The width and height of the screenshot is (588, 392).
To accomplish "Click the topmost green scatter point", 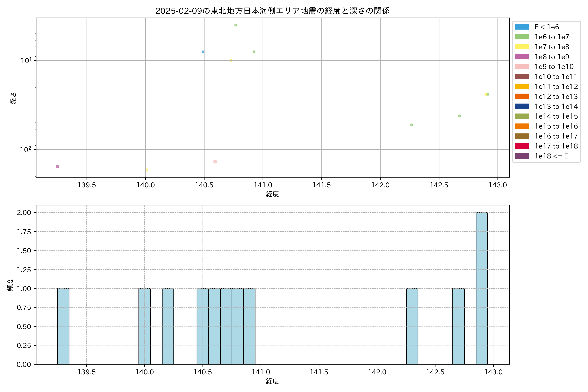I will pyautogui.click(x=236, y=25).
